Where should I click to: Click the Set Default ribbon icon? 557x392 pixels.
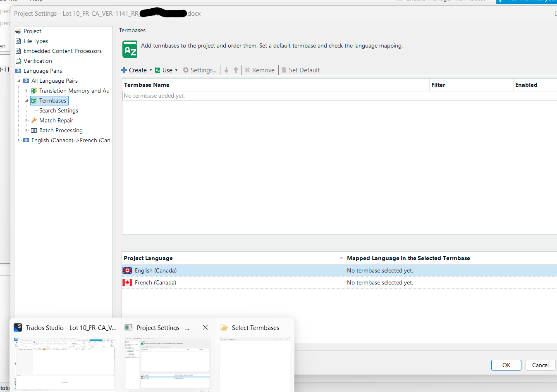[284, 70]
